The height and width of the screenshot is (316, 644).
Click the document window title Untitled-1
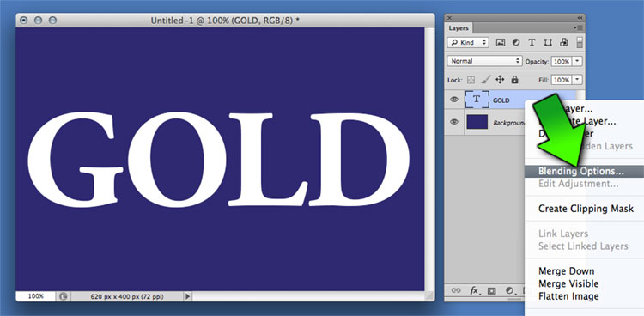pos(225,20)
